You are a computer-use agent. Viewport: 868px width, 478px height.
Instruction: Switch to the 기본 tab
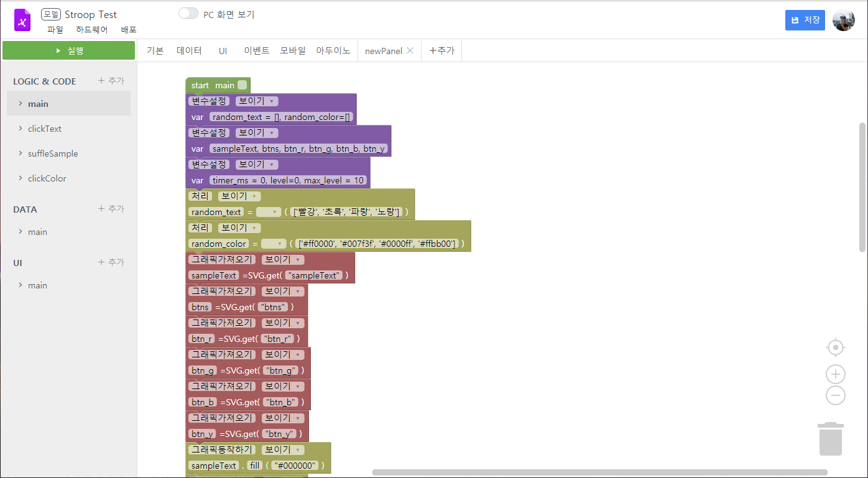tap(155, 51)
